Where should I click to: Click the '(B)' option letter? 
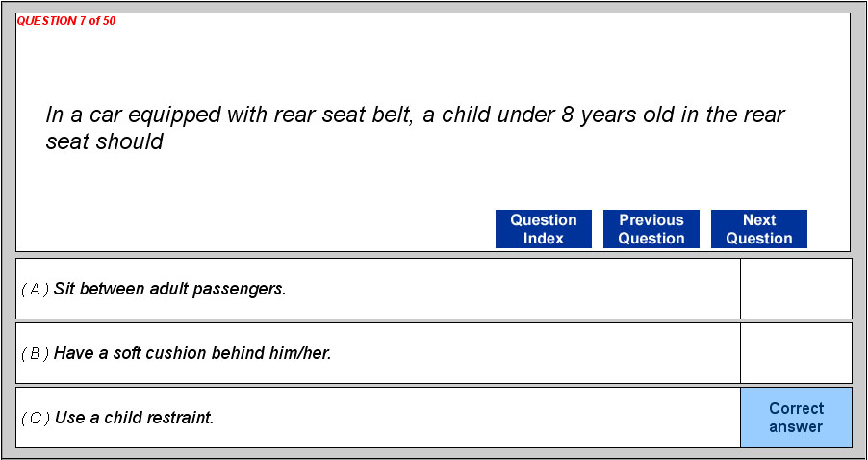[x=35, y=353]
